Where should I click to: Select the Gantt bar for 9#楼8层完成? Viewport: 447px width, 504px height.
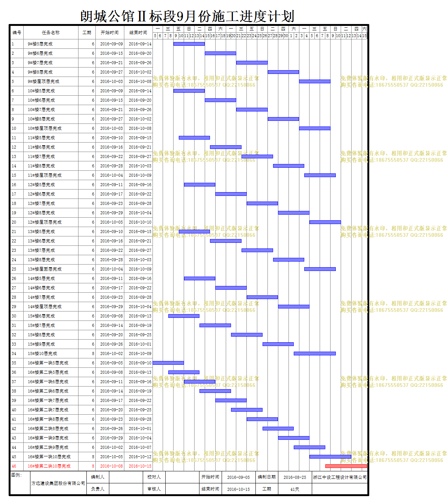[x=283, y=72]
